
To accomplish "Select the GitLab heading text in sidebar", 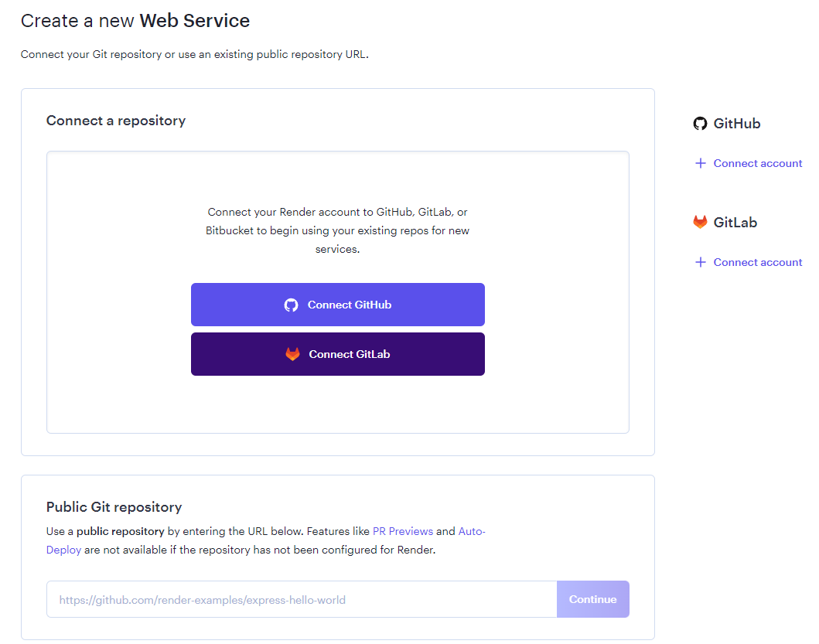I will point(735,222).
